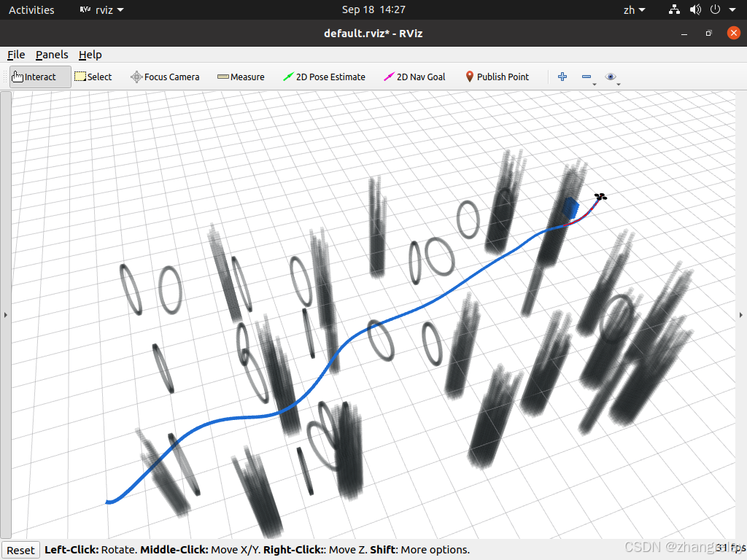Expand the collapsed right side panel arrow

click(741, 315)
